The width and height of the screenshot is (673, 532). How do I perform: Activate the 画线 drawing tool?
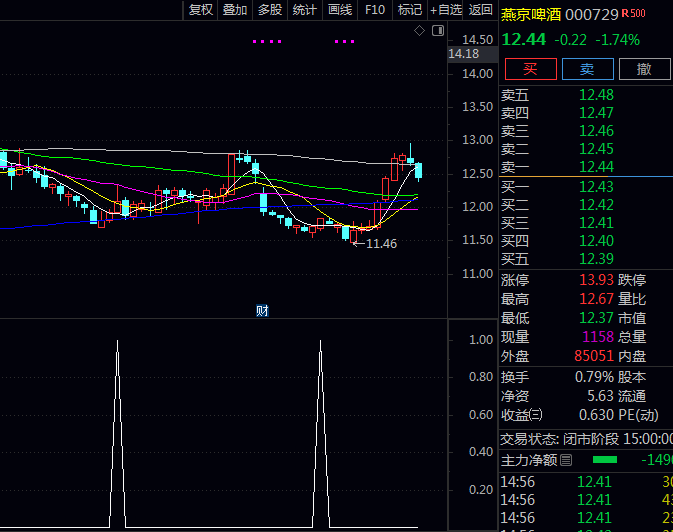click(340, 10)
